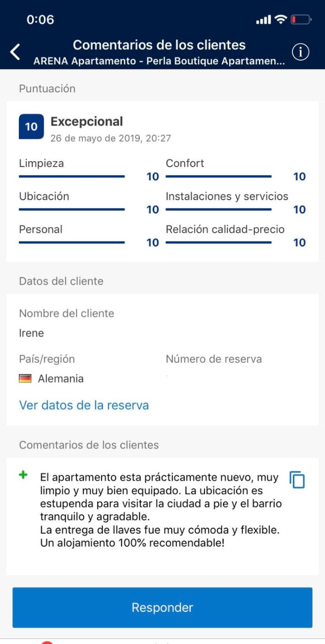Tap the guest name Irene
This screenshot has height=644, width=325.
pos(32,333)
